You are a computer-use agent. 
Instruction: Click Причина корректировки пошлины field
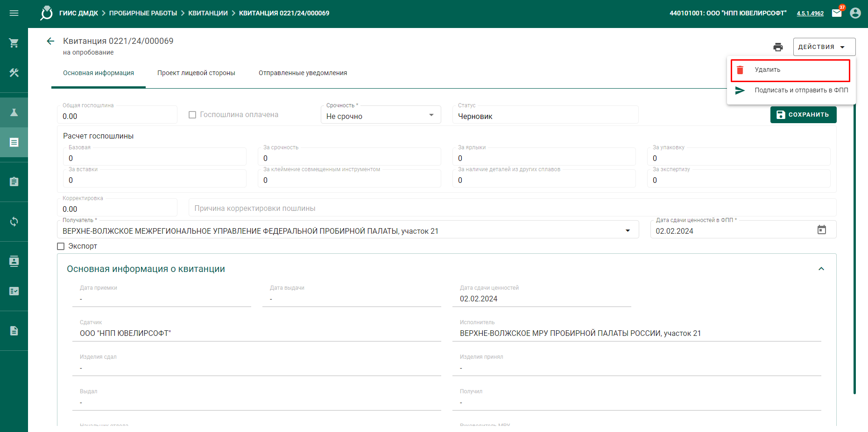click(x=512, y=208)
